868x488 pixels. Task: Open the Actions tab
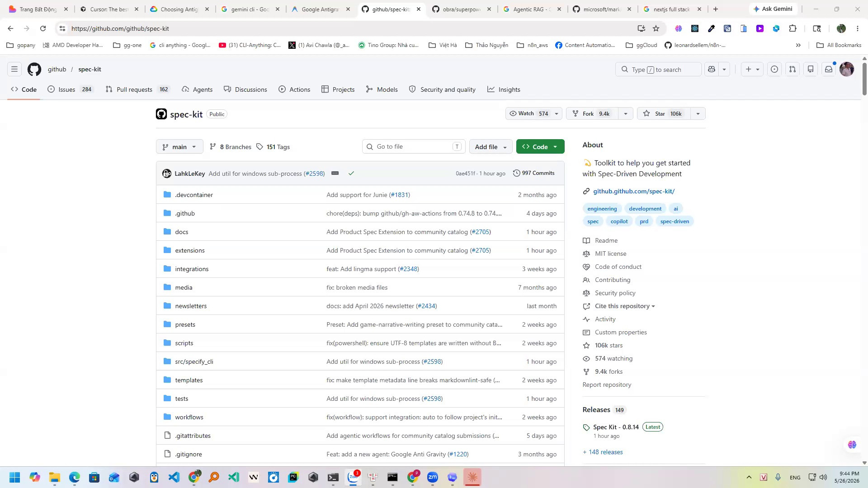[294, 89]
